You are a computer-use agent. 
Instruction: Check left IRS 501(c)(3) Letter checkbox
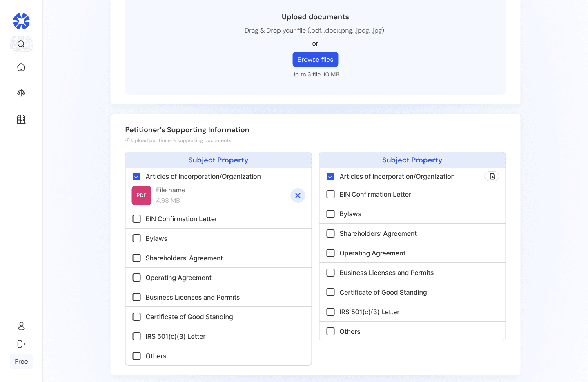(x=137, y=336)
